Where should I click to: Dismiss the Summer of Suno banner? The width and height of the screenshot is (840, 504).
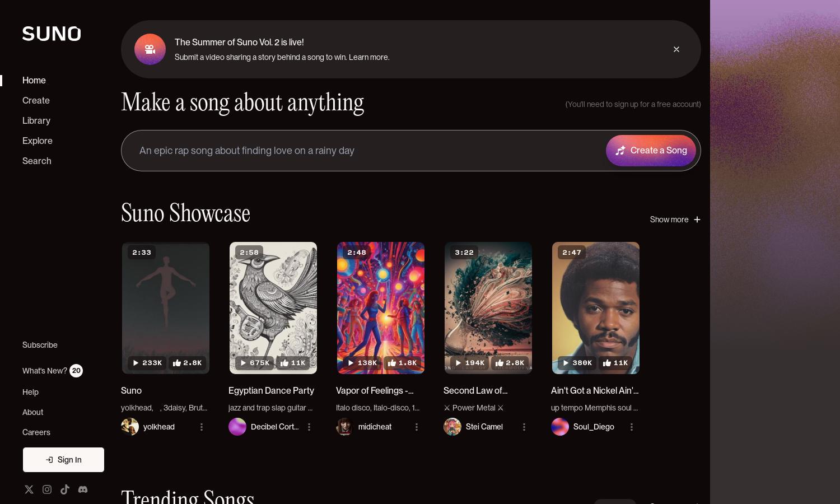(x=676, y=49)
